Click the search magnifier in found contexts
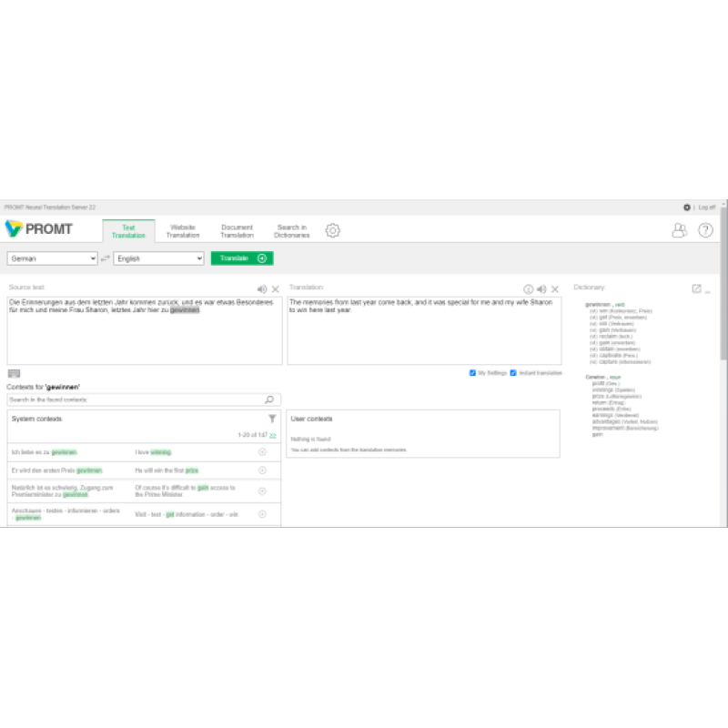728x728 pixels. point(269,399)
